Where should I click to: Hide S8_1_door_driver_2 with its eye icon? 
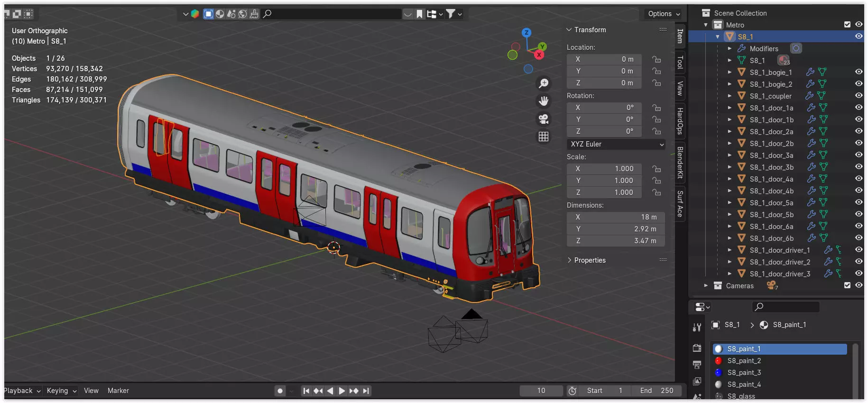[859, 262]
